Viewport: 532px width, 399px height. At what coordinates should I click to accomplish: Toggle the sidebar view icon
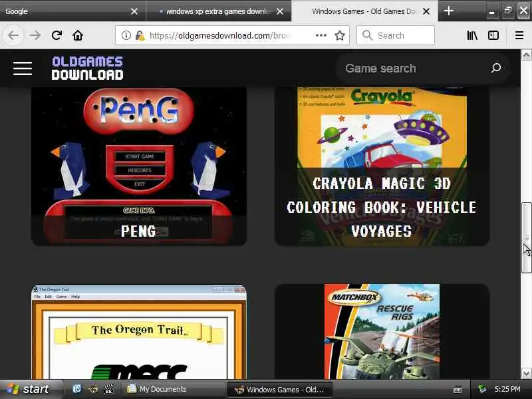point(493,35)
